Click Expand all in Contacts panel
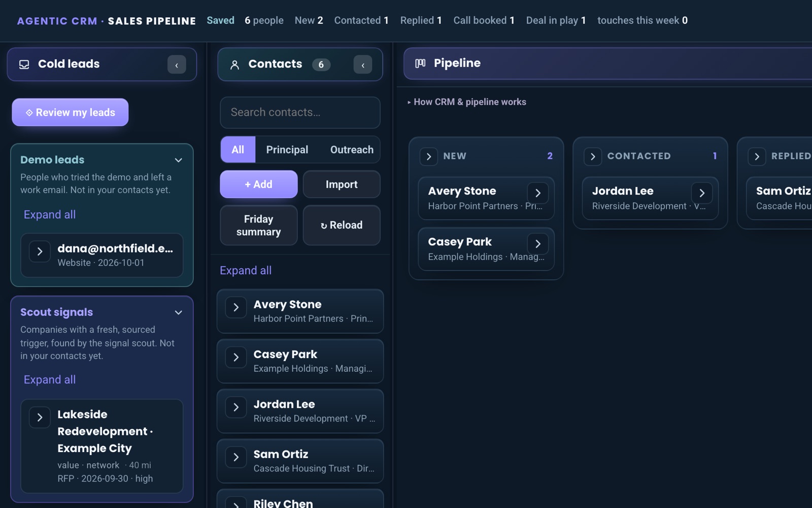This screenshot has width=812, height=508. [246, 271]
